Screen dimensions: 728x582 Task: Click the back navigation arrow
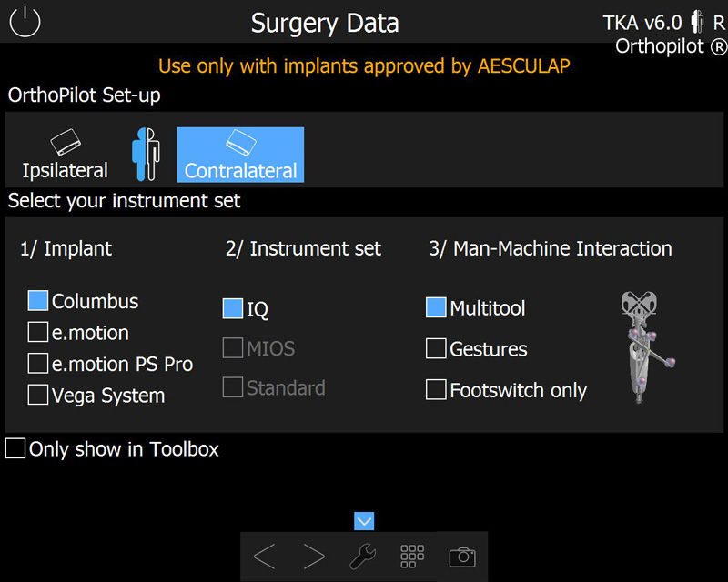265,556
